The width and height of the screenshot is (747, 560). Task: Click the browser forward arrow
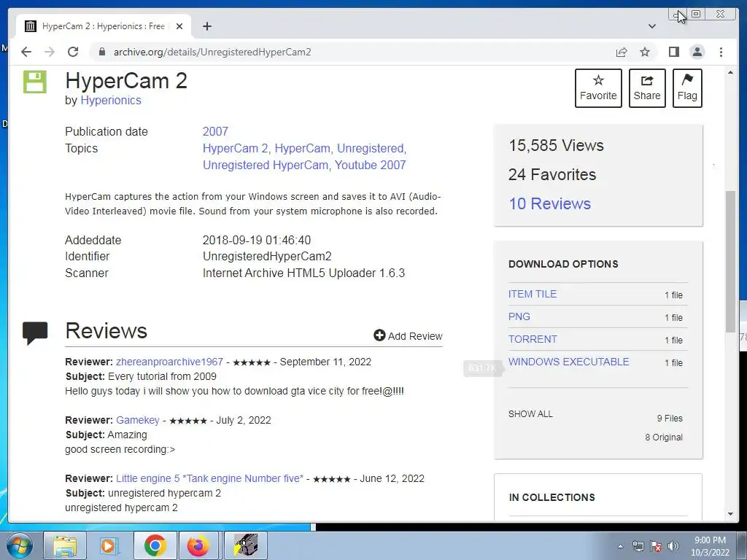tap(50, 52)
